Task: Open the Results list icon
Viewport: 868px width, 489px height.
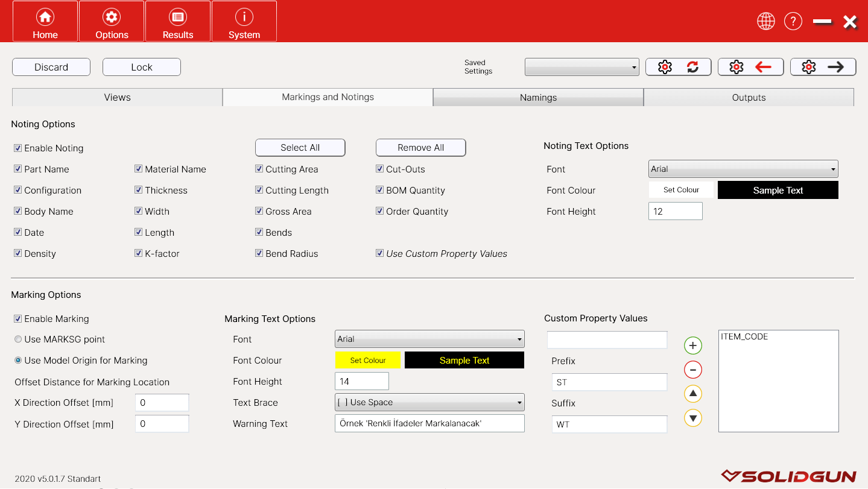Action: (x=178, y=18)
